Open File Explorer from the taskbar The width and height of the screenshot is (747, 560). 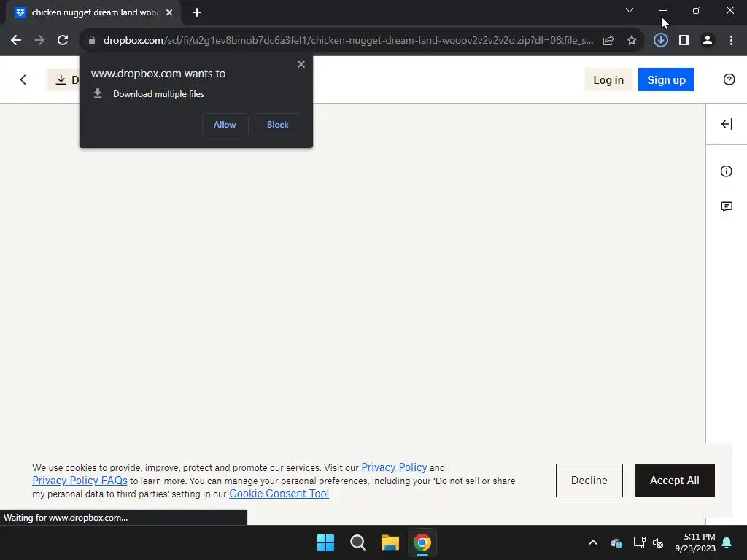coord(390,542)
